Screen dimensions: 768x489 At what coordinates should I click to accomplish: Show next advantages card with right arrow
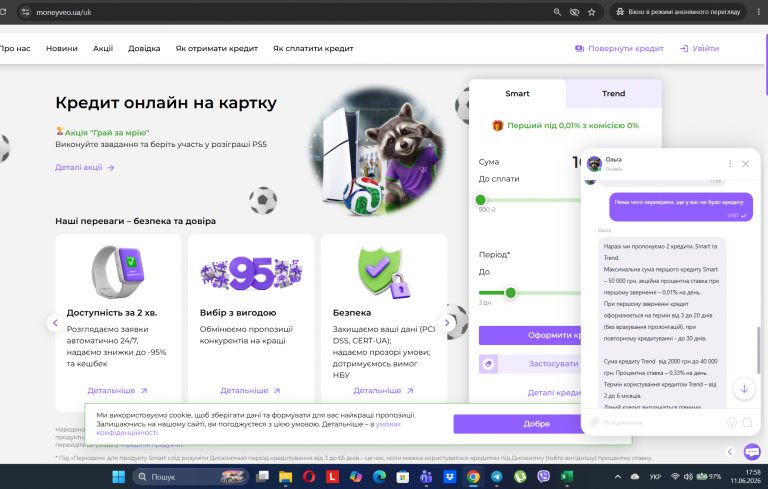(447, 323)
